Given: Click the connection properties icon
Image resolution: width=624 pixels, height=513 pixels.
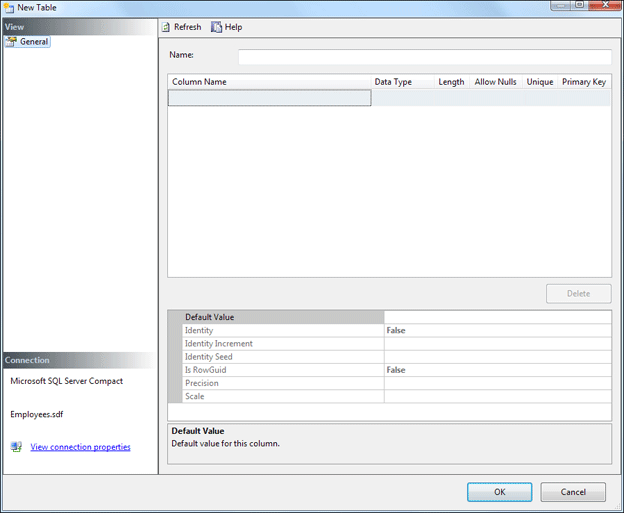Looking at the screenshot, I should (x=16, y=447).
